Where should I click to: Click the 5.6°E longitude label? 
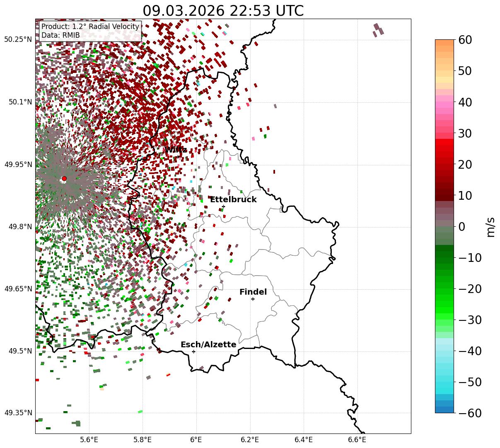89,439
